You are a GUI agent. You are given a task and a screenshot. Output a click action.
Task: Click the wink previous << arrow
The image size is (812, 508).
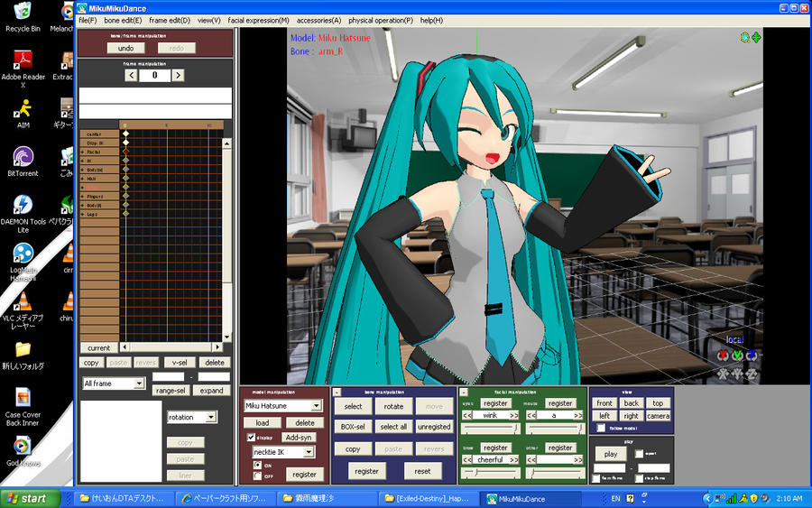pos(467,415)
